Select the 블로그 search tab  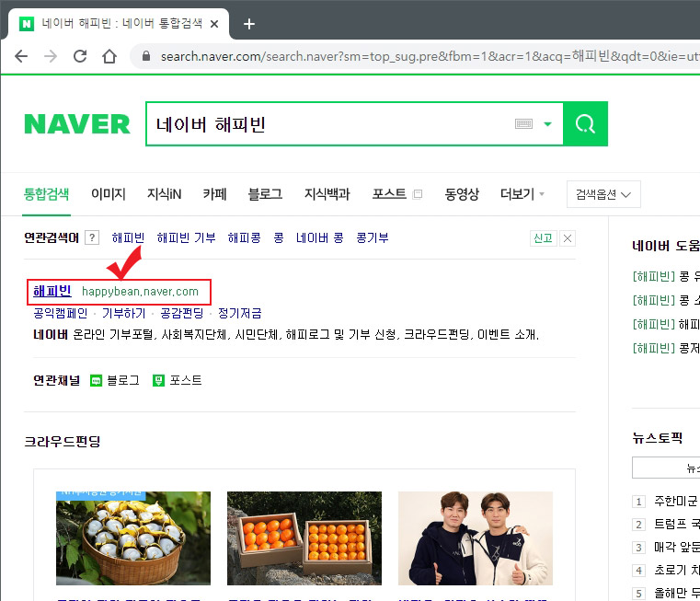coord(265,194)
